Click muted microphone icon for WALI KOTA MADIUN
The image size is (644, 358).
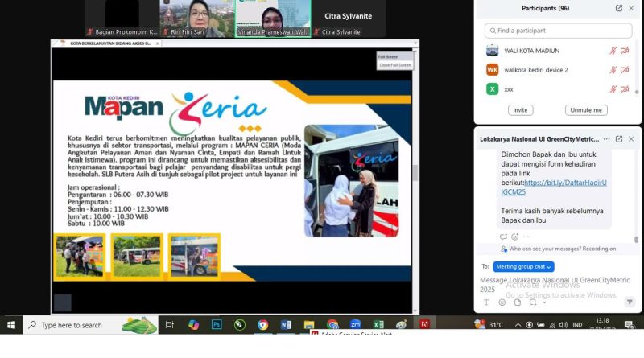(613, 51)
